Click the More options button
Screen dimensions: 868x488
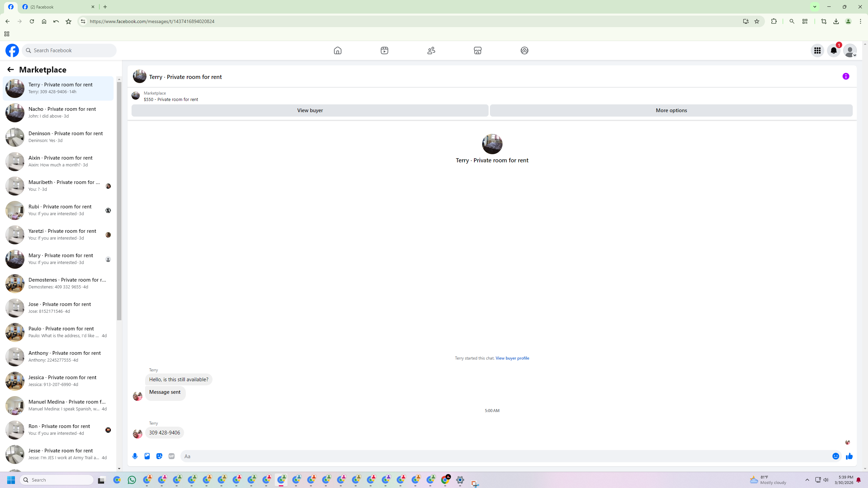pyautogui.click(x=671, y=110)
